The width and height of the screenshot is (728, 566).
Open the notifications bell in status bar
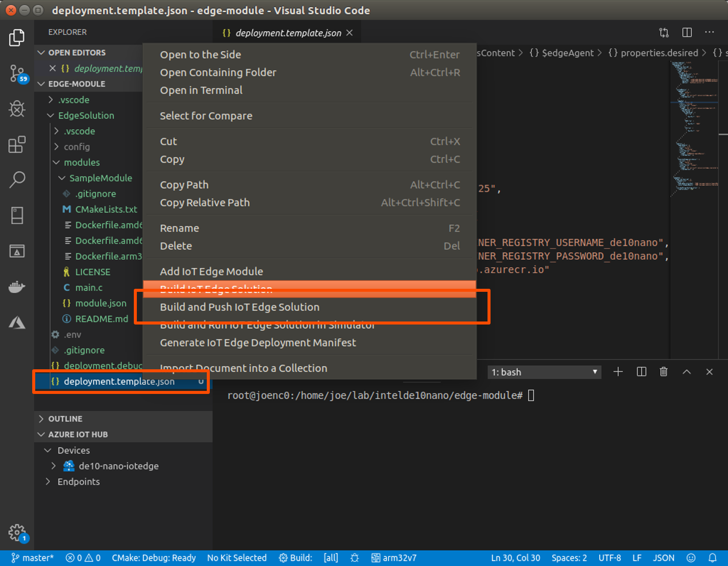[x=712, y=557]
